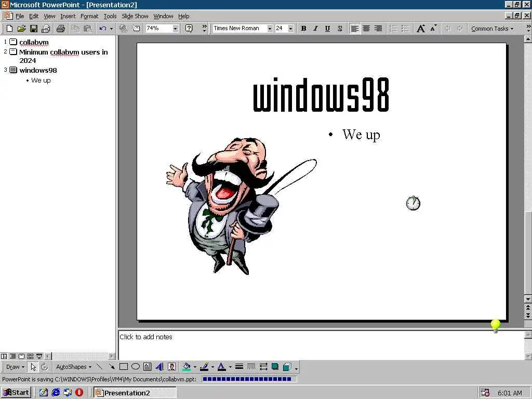Select the Arrow drawing tool

pyautogui.click(x=111, y=367)
